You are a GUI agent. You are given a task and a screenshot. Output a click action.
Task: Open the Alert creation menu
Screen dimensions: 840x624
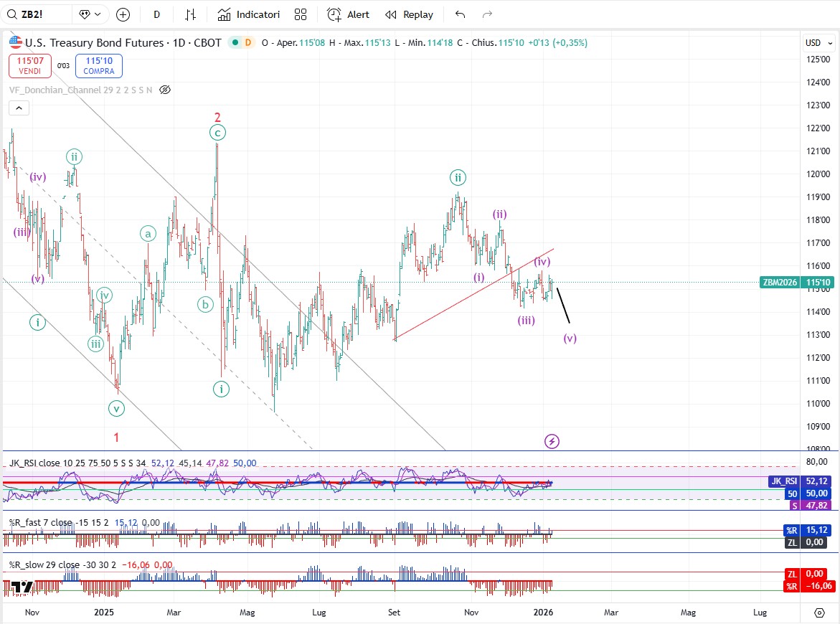coord(349,14)
